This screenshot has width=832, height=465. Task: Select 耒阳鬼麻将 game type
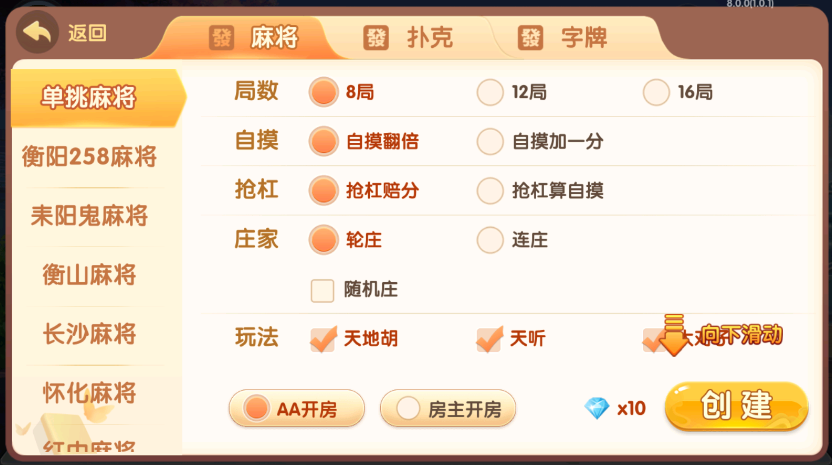coord(90,216)
